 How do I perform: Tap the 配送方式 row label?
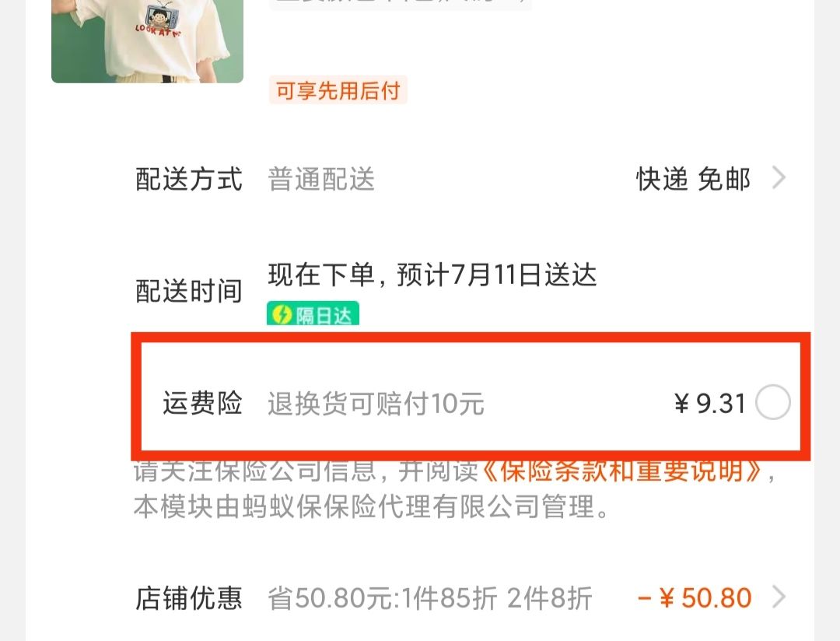(188, 178)
